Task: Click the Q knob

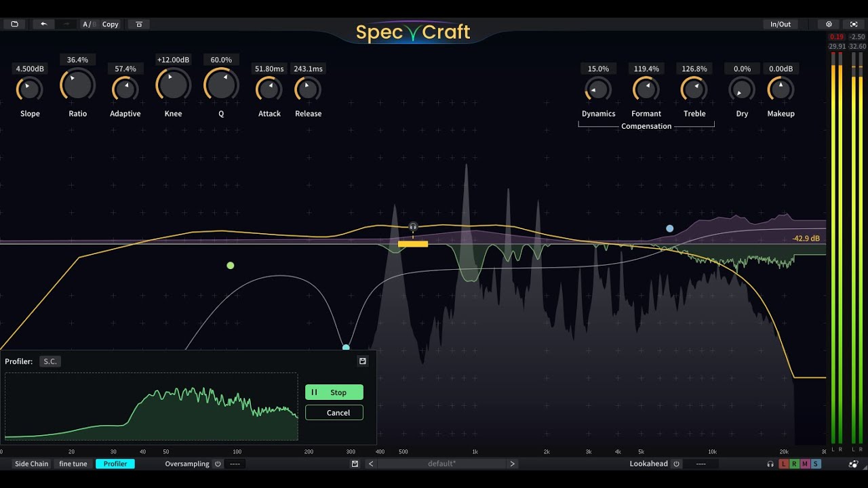Action: coord(221,85)
